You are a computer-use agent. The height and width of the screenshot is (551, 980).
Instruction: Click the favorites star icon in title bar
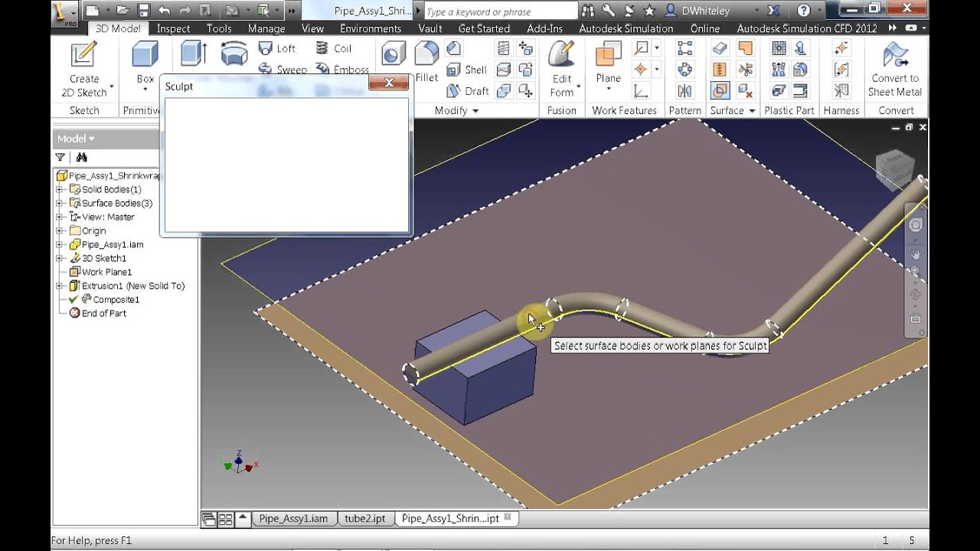pos(649,11)
